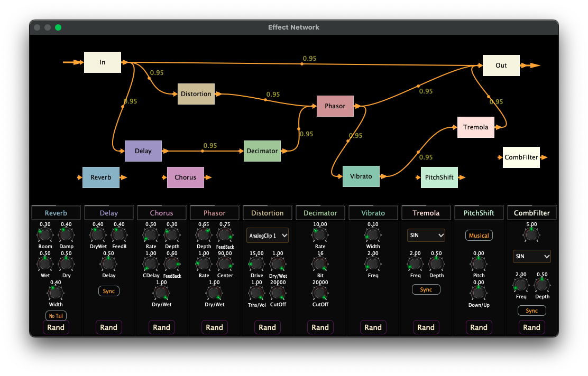The image size is (588, 376).
Task: Open the Reverb panel header
Action: click(56, 213)
